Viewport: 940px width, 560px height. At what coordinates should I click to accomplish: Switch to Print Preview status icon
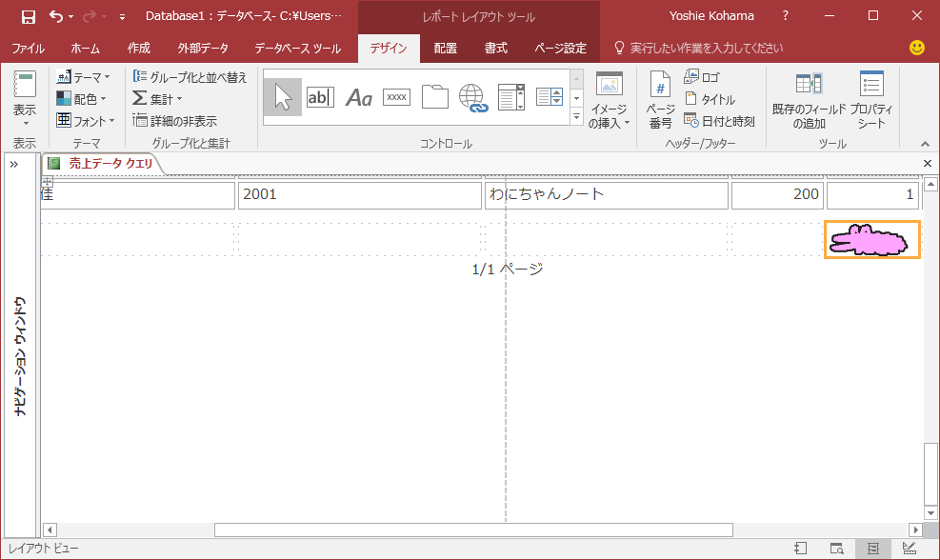click(837, 548)
